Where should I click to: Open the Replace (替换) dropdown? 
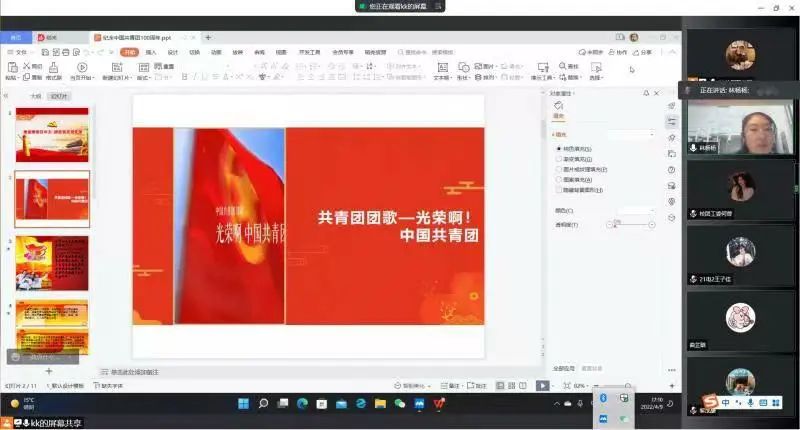click(x=570, y=78)
